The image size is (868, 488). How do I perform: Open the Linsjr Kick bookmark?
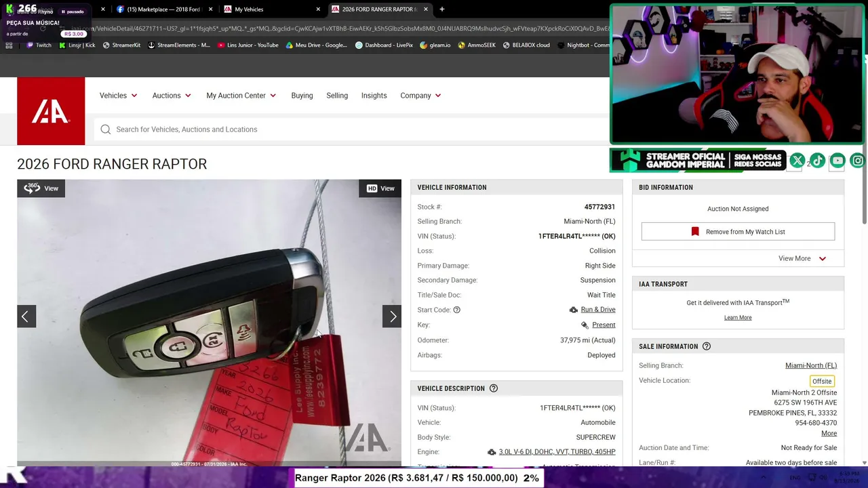tap(77, 45)
